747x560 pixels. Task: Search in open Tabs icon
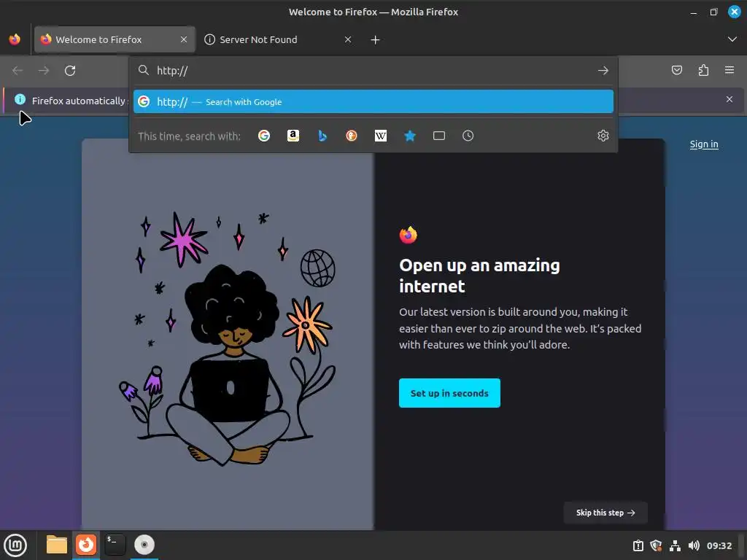(439, 136)
